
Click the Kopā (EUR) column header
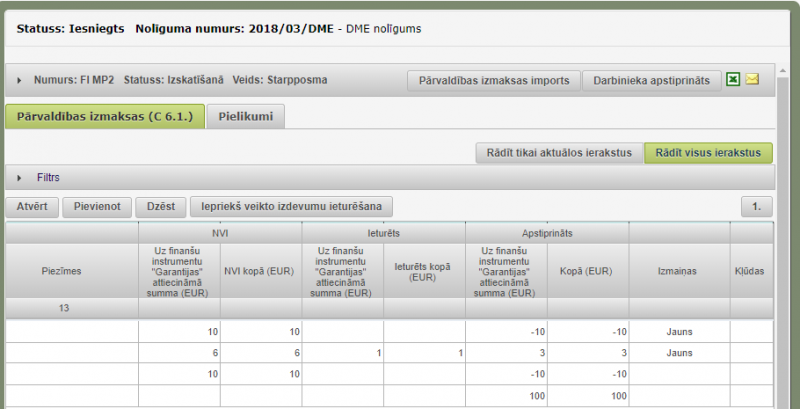point(588,271)
